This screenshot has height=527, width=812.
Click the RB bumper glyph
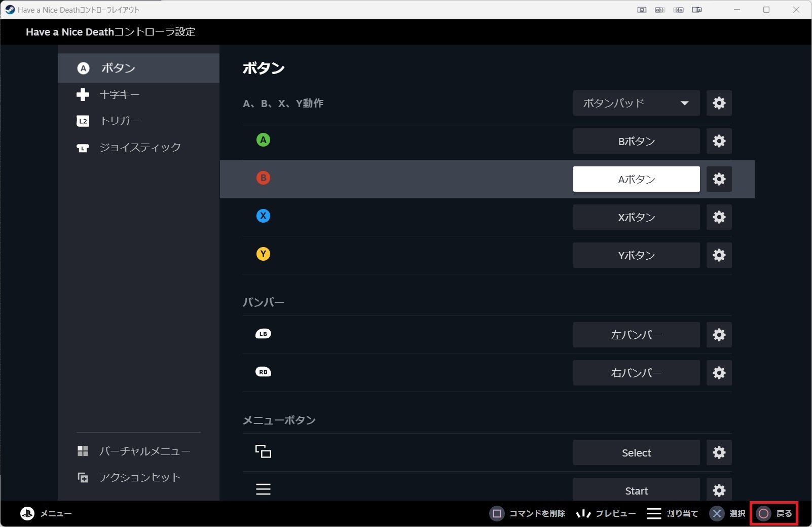point(263,372)
